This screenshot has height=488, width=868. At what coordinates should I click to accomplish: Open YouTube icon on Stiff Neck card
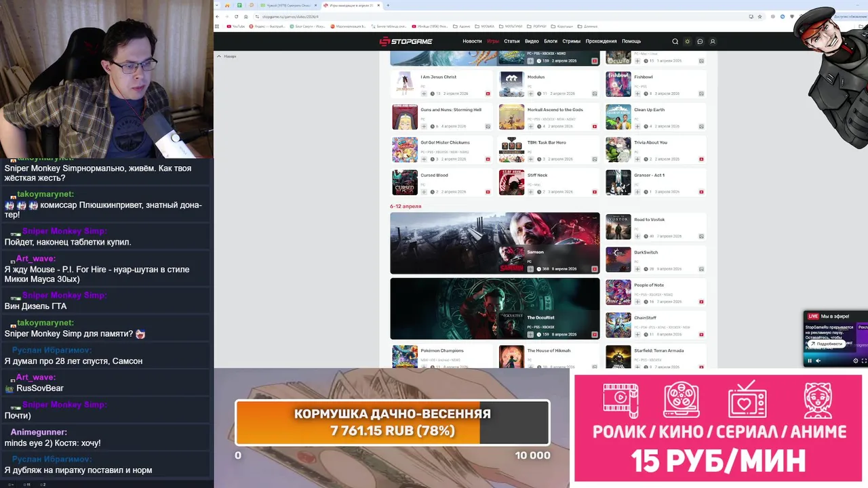(595, 192)
